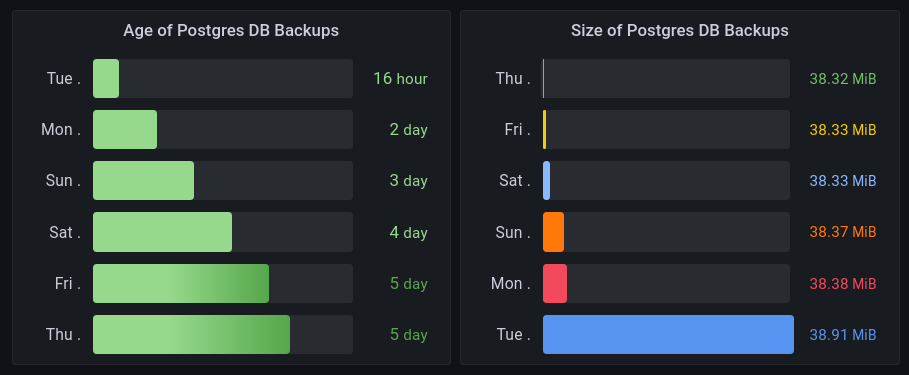909x375 pixels.
Task: Click the Mon bar in Age panel
Action: click(125, 129)
